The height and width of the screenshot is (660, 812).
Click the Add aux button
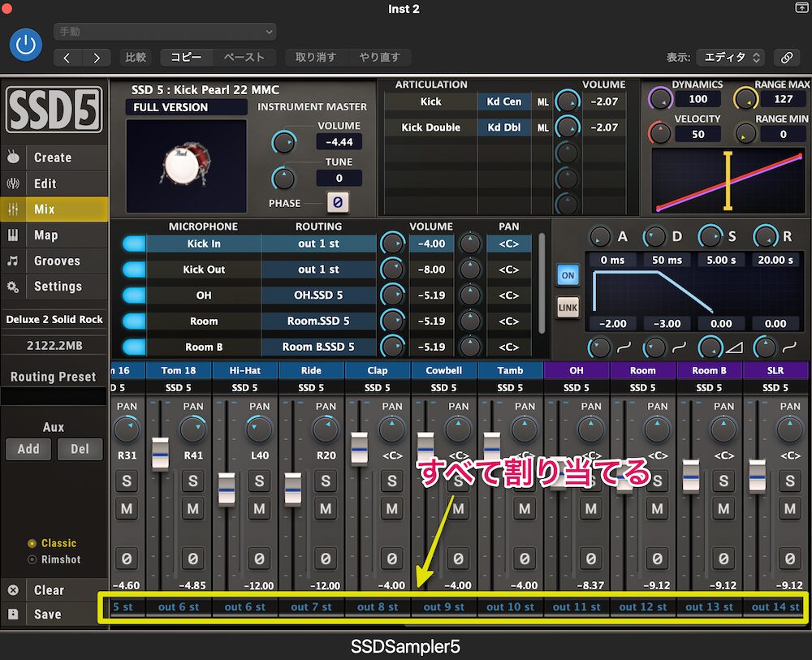28,449
